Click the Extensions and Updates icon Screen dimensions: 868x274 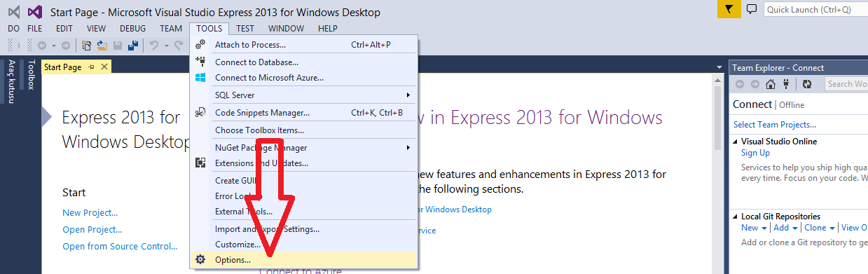point(200,163)
